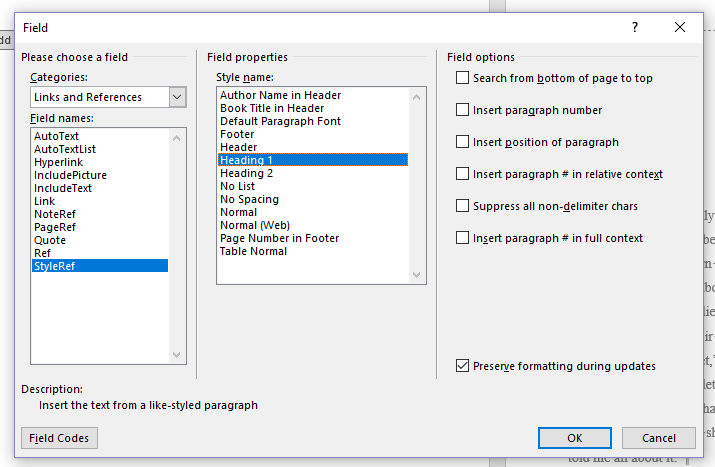Screen dimensions: 715x467
Task: Select Heading 2 style name
Action: pyautogui.click(x=313, y=173)
